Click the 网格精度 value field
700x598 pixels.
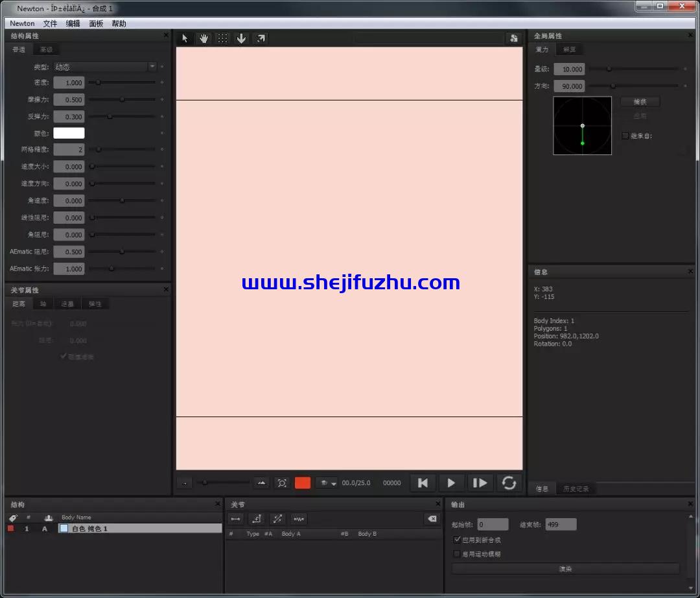[69, 150]
